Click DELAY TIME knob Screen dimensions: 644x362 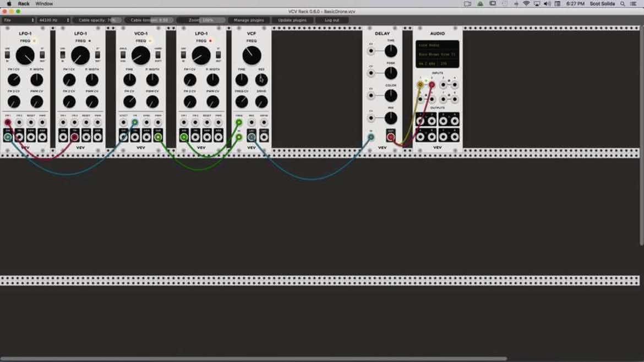[391, 51]
